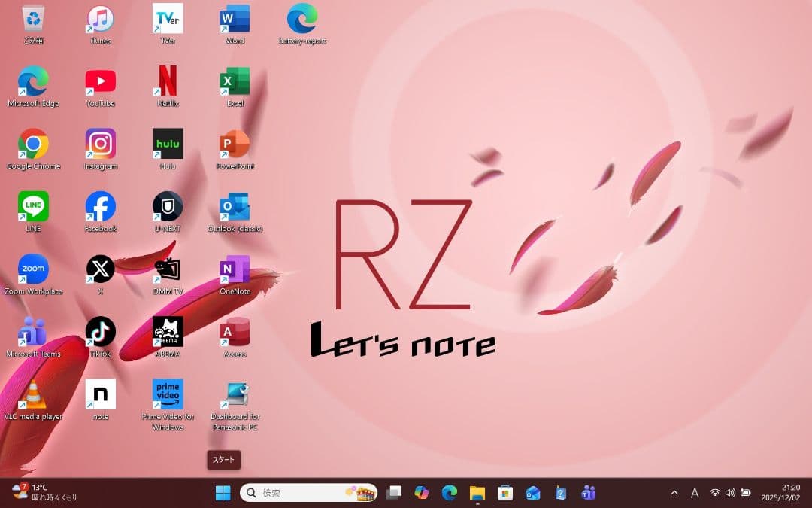Start Zoom Workplace
This screenshot has width=812, height=508.
[x=33, y=269]
